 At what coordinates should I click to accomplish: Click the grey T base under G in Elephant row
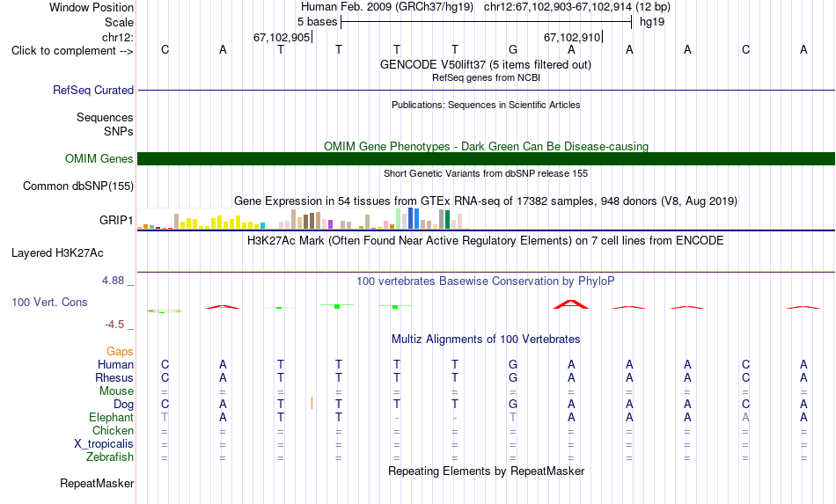tap(513, 417)
